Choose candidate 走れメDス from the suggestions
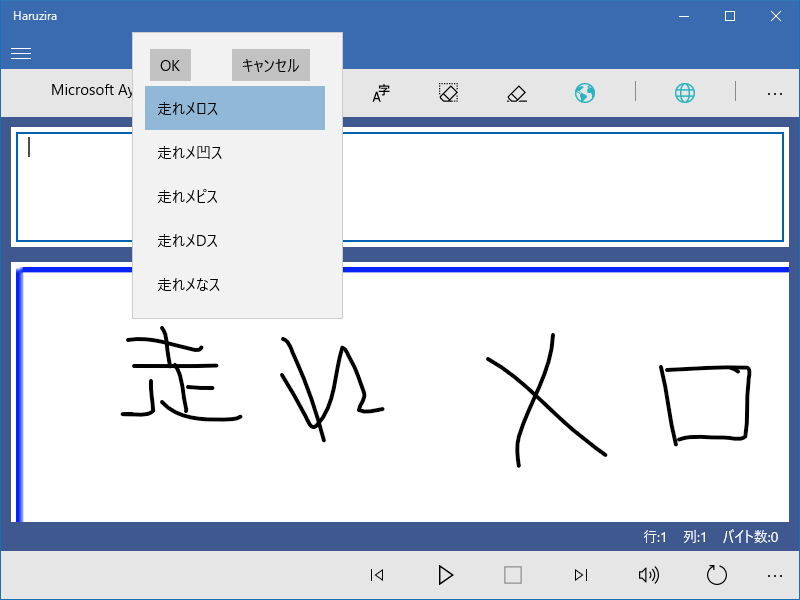This screenshot has height=600, width=800. 234,240
